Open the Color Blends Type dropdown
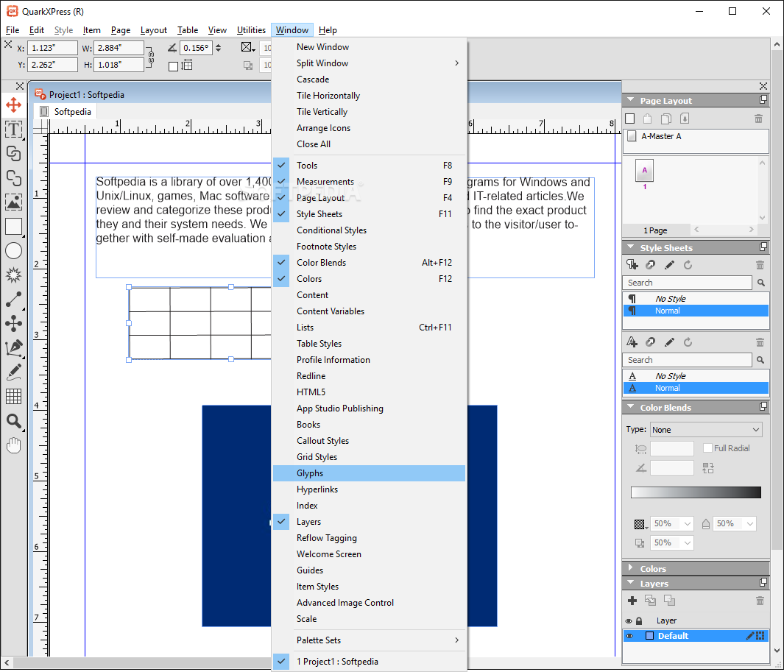Viewport: 784px width, 672px height. (706, 430)
